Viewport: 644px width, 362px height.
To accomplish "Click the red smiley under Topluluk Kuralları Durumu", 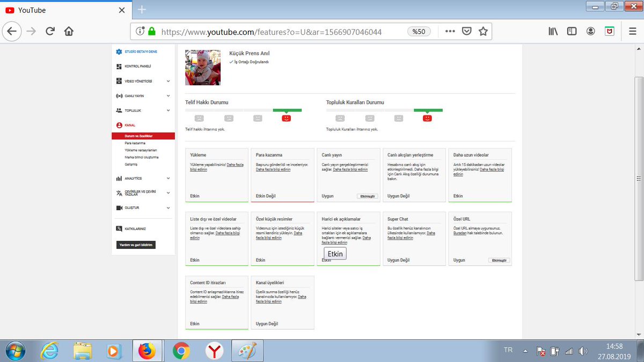I will coord(427,118).
